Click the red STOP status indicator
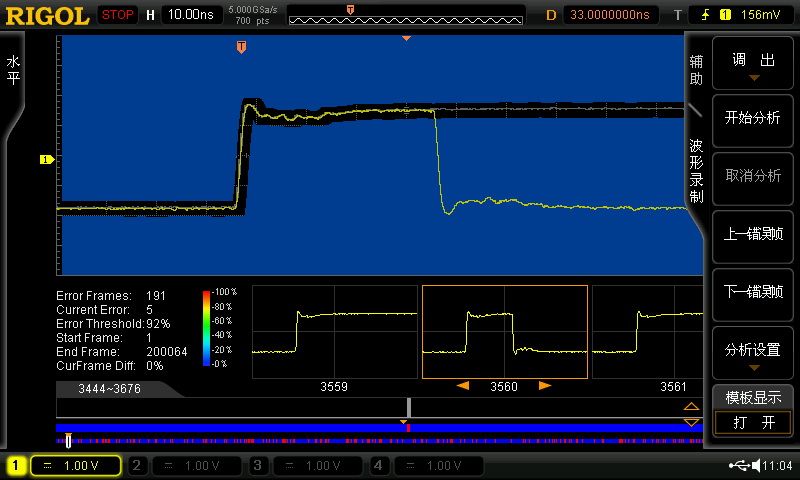 click(118, 15)
